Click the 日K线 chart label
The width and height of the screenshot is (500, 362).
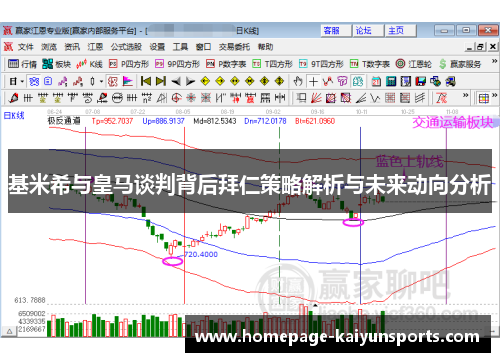(x=14, y=116)
